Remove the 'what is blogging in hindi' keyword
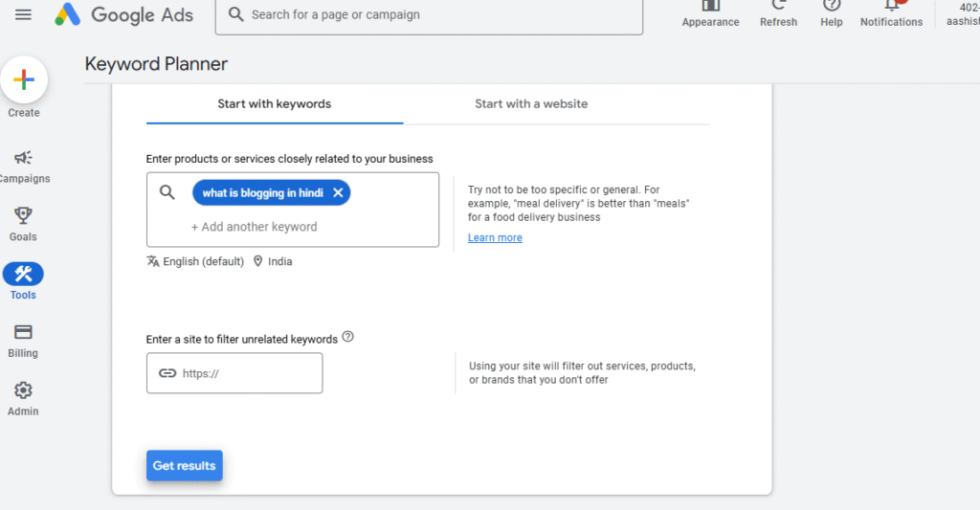Screen dimensions: 980x510 pyautogui.click(x=338, y=193)
